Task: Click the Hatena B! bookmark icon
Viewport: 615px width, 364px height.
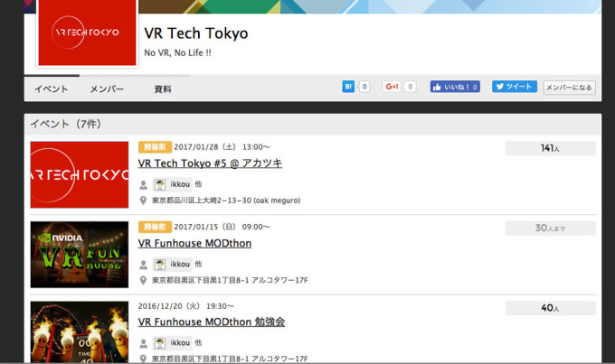Action: (348, 87)
